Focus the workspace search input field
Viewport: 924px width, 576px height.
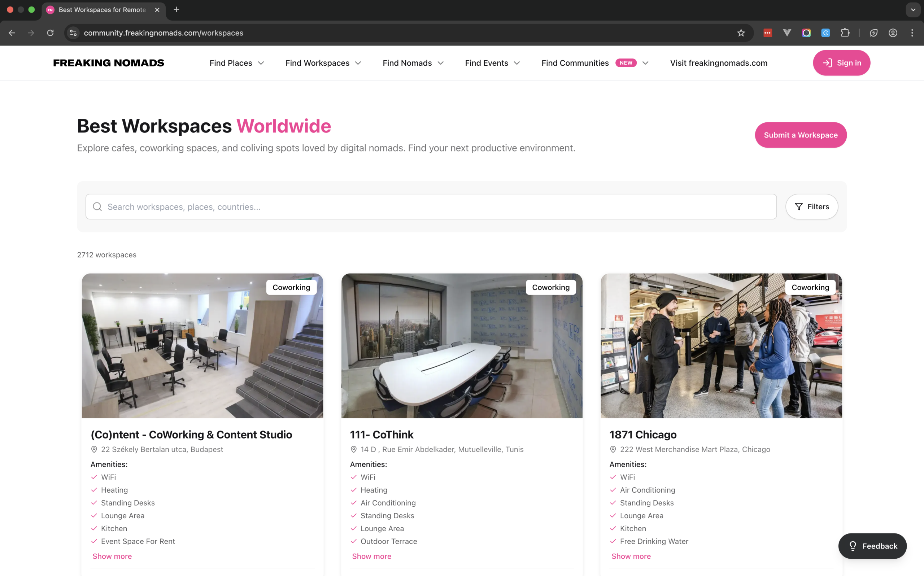(430, 206)
